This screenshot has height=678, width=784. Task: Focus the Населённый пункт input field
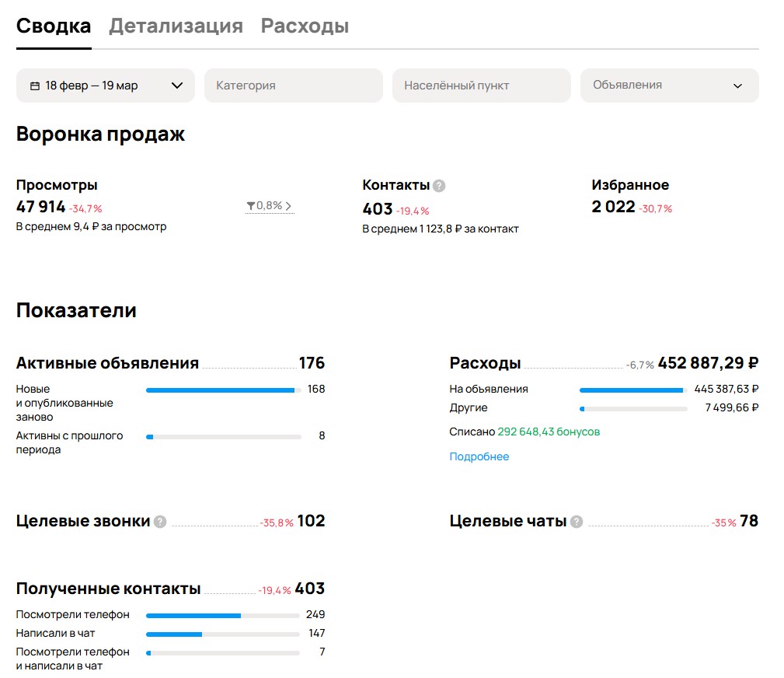coord(482,86)
